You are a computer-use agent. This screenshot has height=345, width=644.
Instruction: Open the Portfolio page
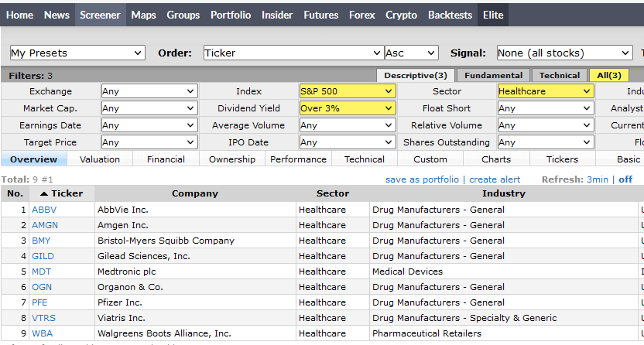point(231,15)
